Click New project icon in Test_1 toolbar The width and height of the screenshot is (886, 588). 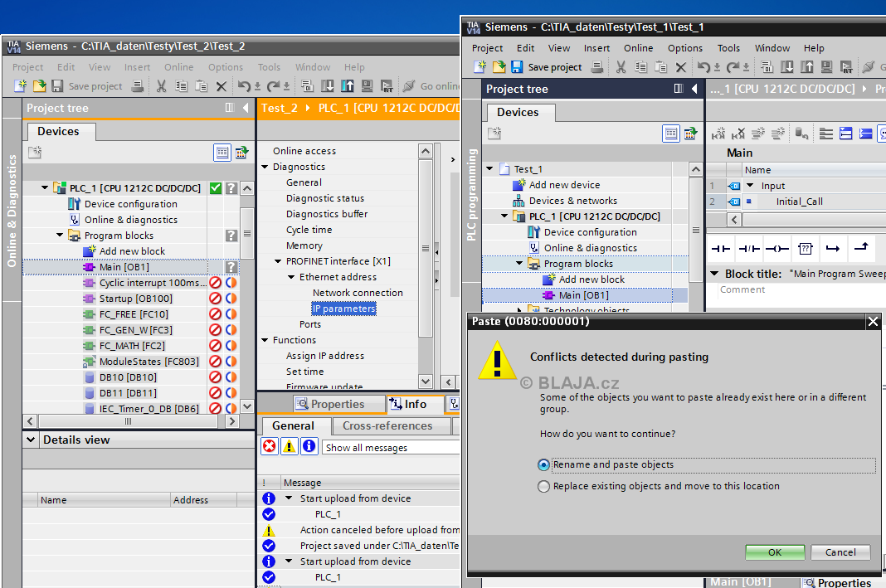[x=480, y=67]
